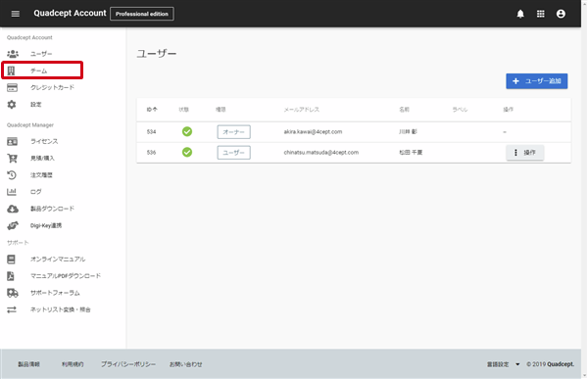
Task: Click the Quadcept Account title
Action: [x=70, y=13]
